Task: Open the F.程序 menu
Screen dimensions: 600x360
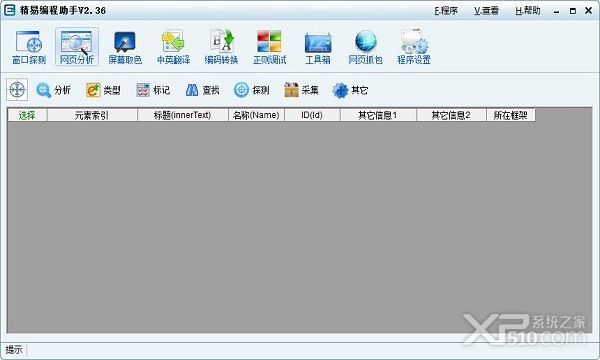Action: [446, 11]
